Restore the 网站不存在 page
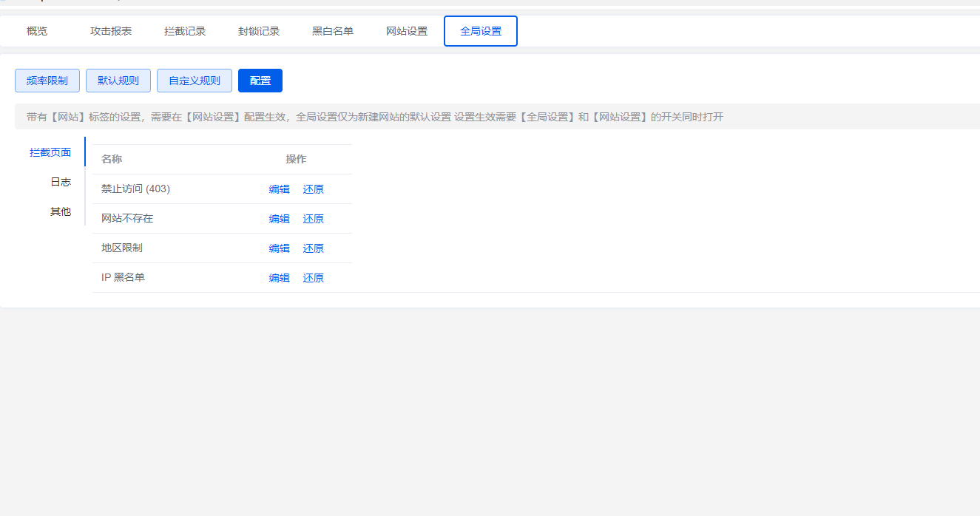 (x=313, y=219)
